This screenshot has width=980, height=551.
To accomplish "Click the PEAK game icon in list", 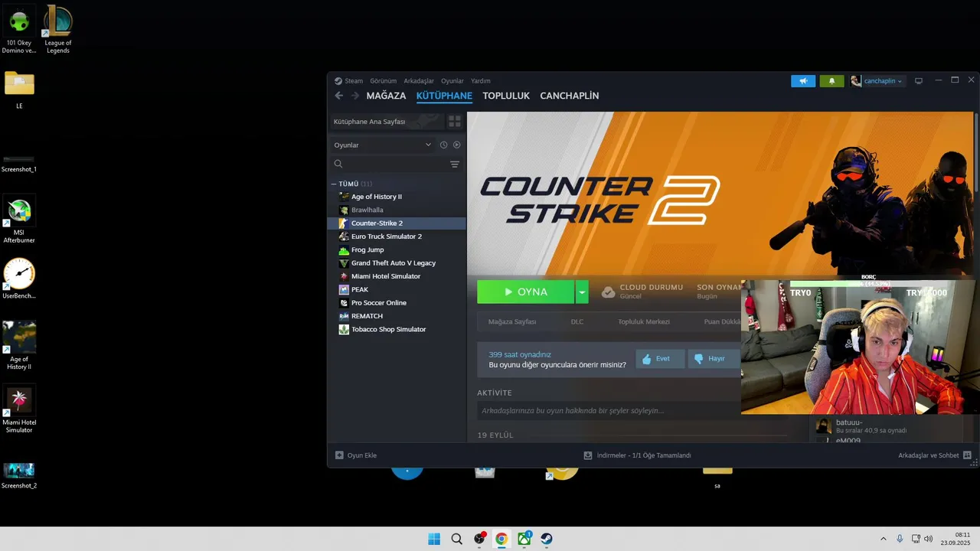I will point(345,289).
